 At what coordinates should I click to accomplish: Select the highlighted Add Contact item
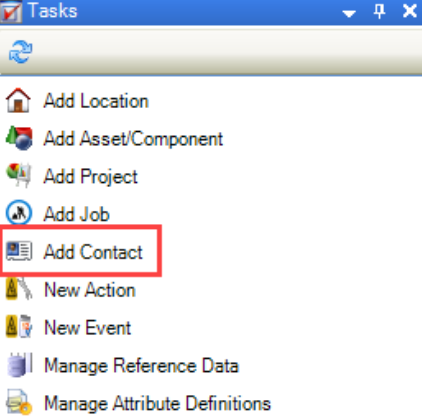pyautogui.click(x=81, y=251)
